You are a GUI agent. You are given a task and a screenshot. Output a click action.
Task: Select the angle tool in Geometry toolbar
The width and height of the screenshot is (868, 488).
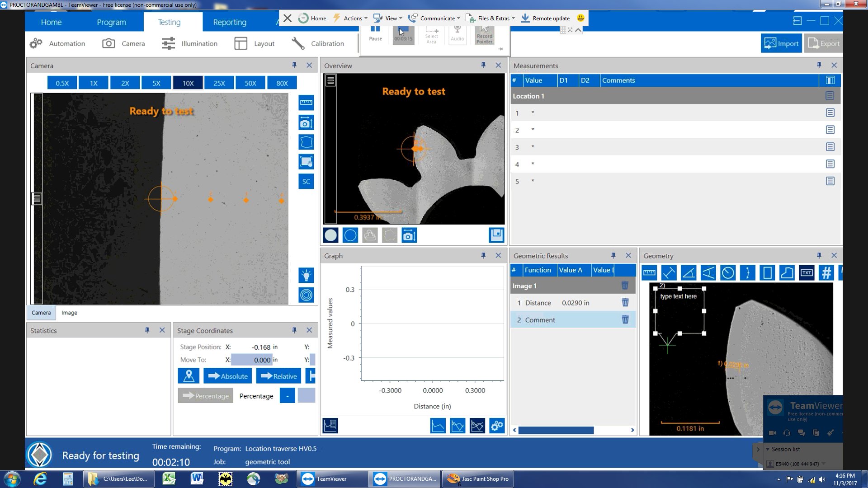click(x=689, y=273)
